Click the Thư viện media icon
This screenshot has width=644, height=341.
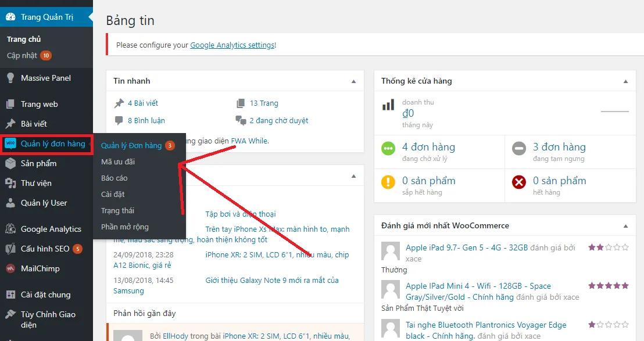pos(10,183)
